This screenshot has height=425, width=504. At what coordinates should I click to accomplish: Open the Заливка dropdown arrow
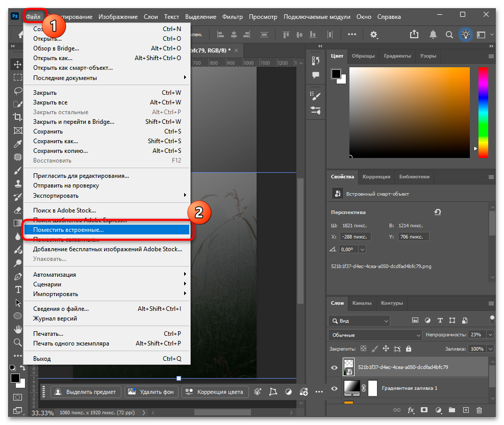point(491,349)
